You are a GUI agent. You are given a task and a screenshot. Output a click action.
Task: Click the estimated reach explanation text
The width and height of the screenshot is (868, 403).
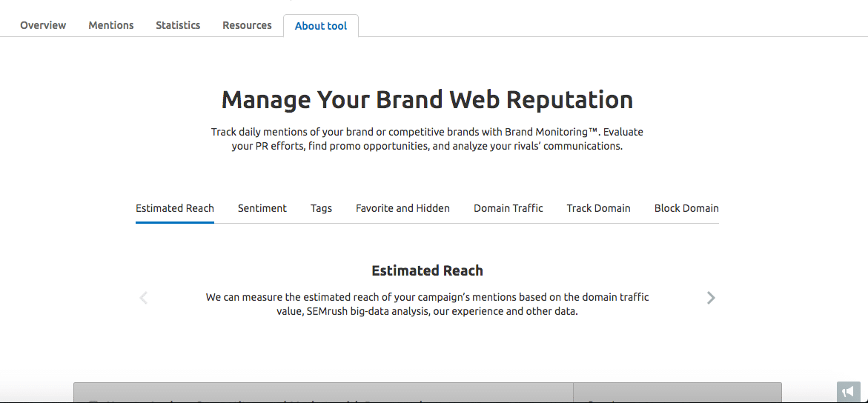427,304
